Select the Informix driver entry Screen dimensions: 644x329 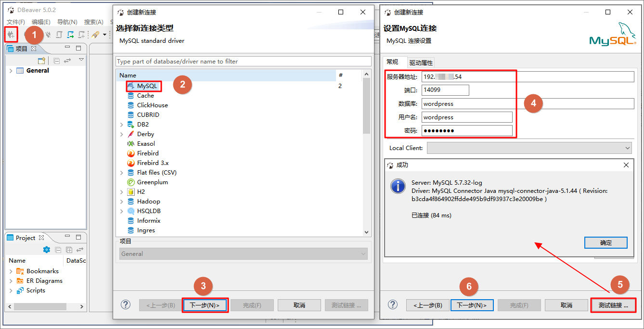[x=149, y=221]
